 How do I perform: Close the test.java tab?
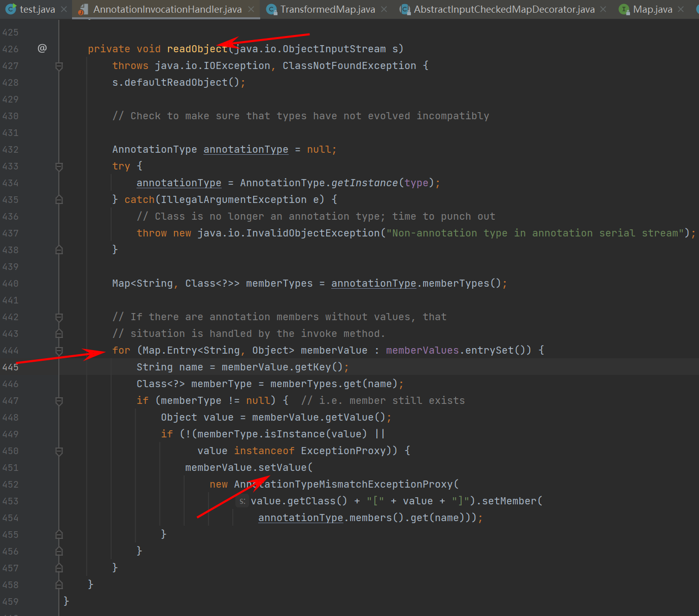pyautogui.click(x=64, y=9)
